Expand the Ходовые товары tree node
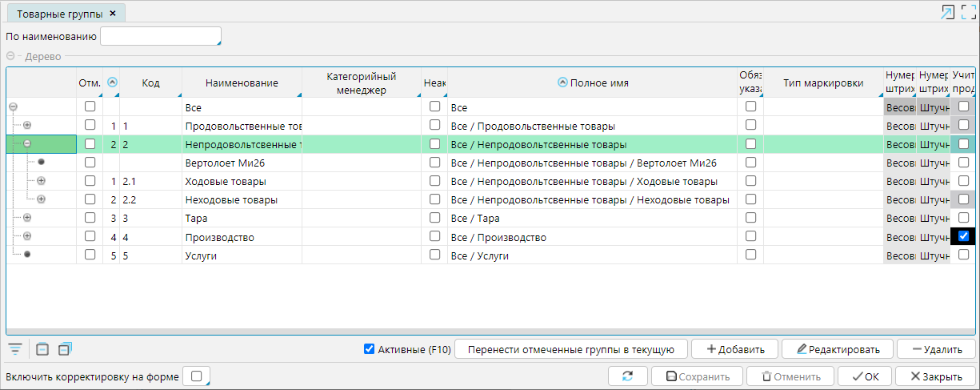The height and width of the screenshot is (390, 980). pos(41,181)
